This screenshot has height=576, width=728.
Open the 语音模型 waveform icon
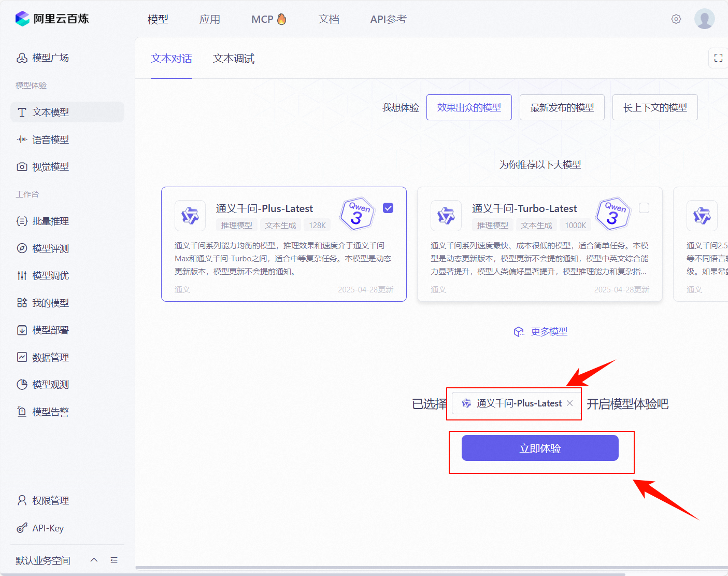[x=22, y=139]
